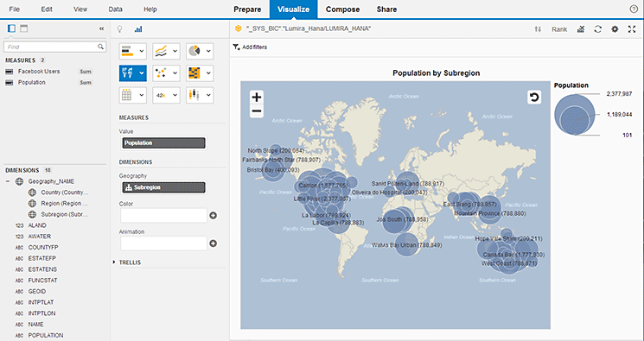The width and height of the screenshot is (644, 341).
Task: Open chart settings gear
Action: (x=615, y=29)
